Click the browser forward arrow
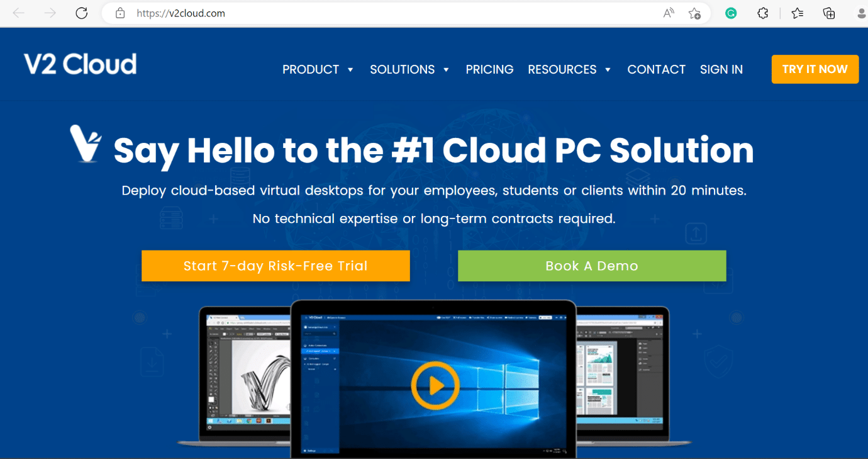This screenshot has width=868, height=459. click(50, 13)
